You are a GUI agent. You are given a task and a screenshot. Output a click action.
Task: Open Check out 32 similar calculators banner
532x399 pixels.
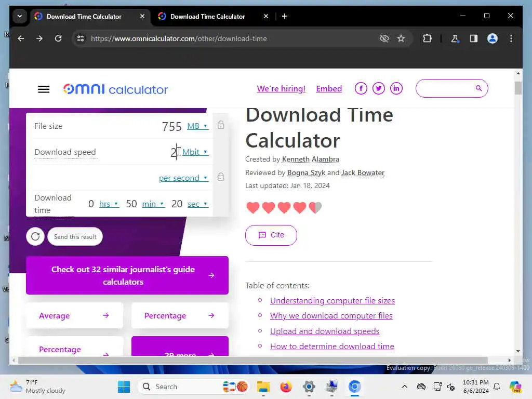127,275
